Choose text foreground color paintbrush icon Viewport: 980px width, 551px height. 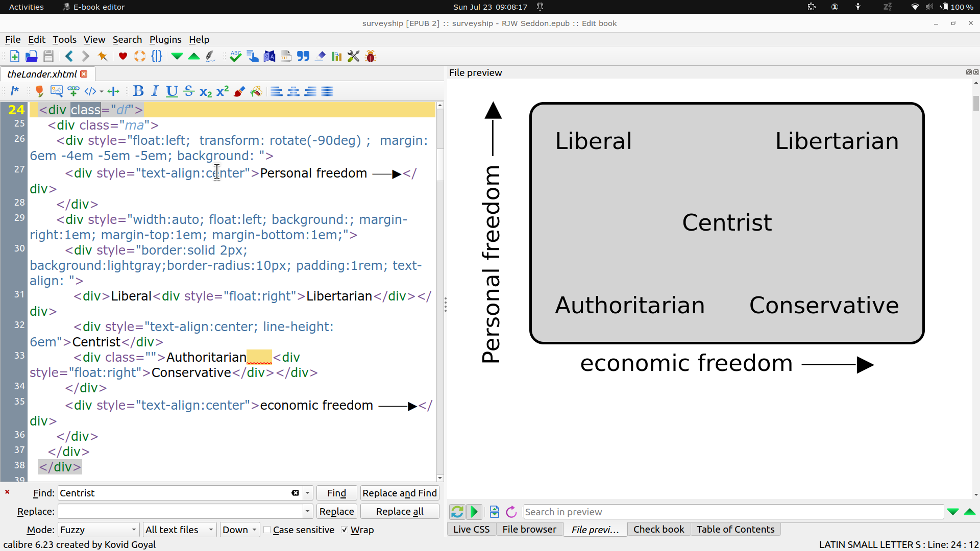(239, 91)
